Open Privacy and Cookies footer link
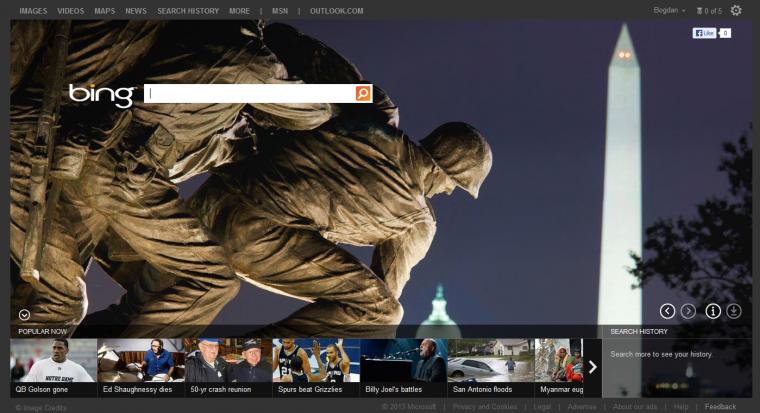Screen dimensions: 760x413 pyautogui.click(x=485, y=407)
